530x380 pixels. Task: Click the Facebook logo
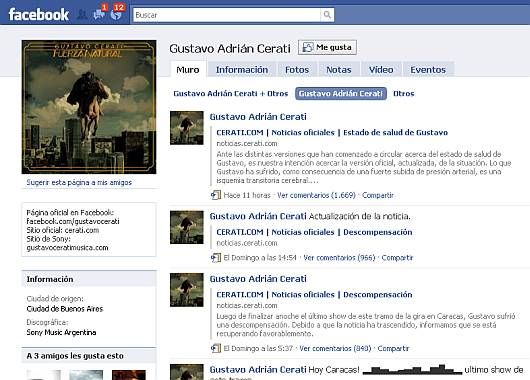pos(39,15)
